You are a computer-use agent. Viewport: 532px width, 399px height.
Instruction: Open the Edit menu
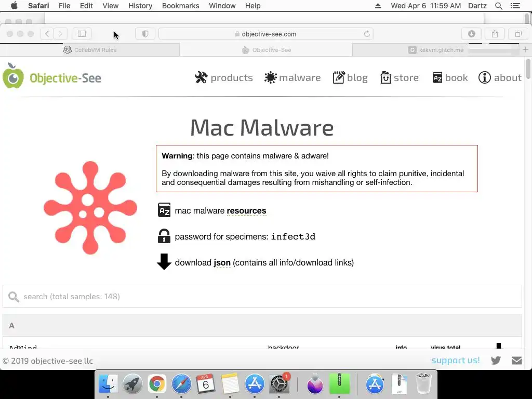pyautogui.click(x=86, y=6)
